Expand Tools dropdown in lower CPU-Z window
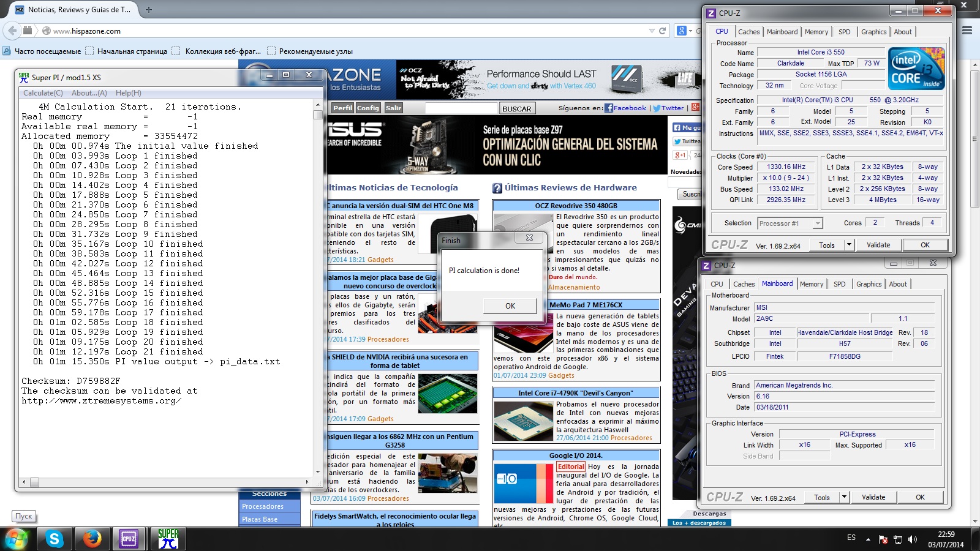This screenshot has height=551, width=980. (x=844, y=497)
